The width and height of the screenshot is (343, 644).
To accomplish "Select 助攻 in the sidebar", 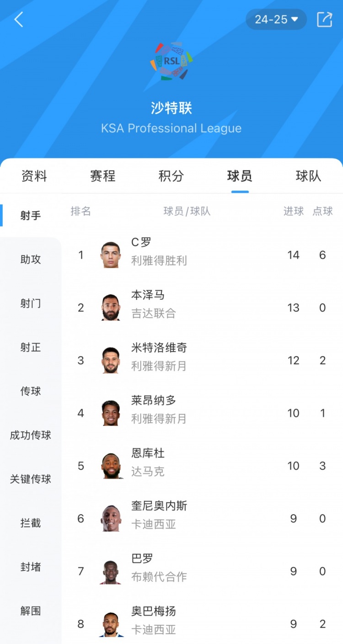I will pos(31,260).
